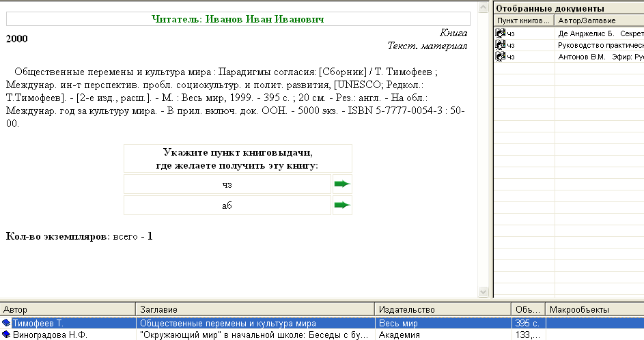Click the Пункт книгов… column header

click(524, 20)
